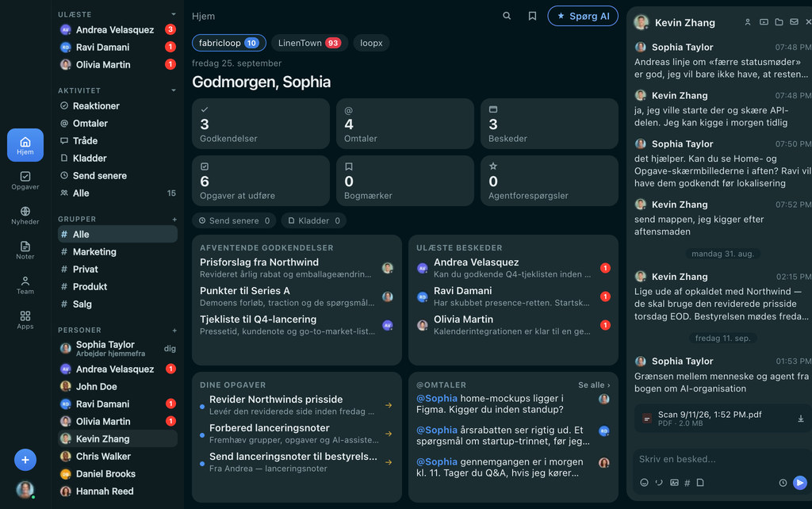
Task: Collapse the Aktivitet section
Action: pyautogui.click(x=174, y=90)
